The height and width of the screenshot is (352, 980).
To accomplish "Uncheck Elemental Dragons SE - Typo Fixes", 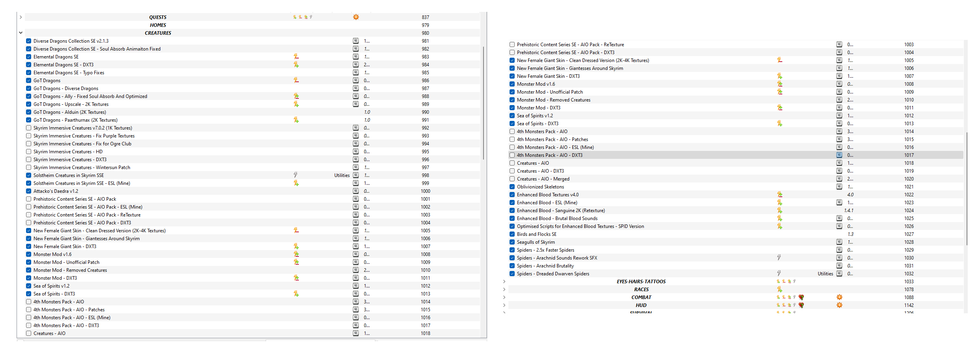I will click(28, 72).
